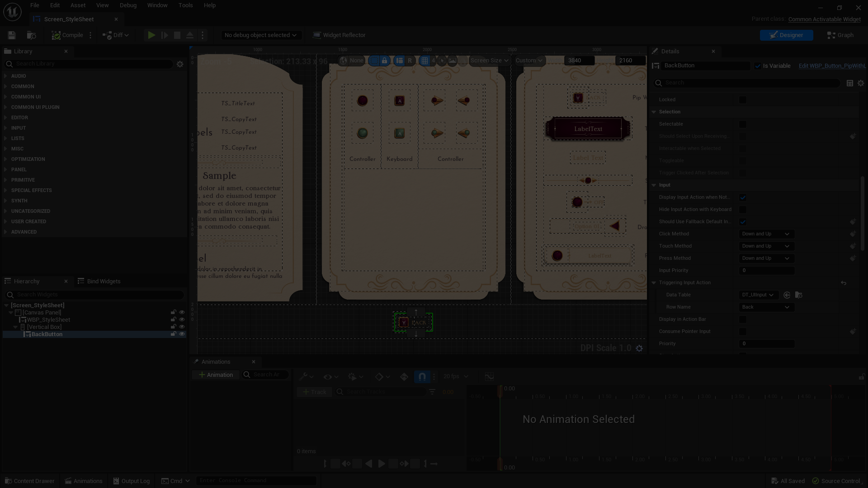The width and height of the screenshot is (868, 488).
Task: Open Library panel settings gear
Action: coord(180,64)
